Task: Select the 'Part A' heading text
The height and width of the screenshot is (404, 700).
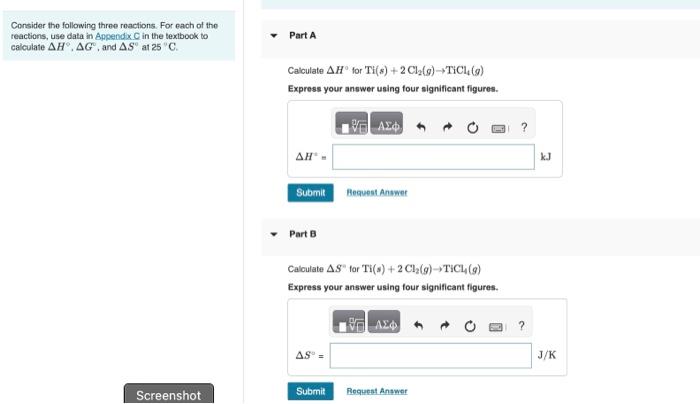Action: [x=302, y=35]
